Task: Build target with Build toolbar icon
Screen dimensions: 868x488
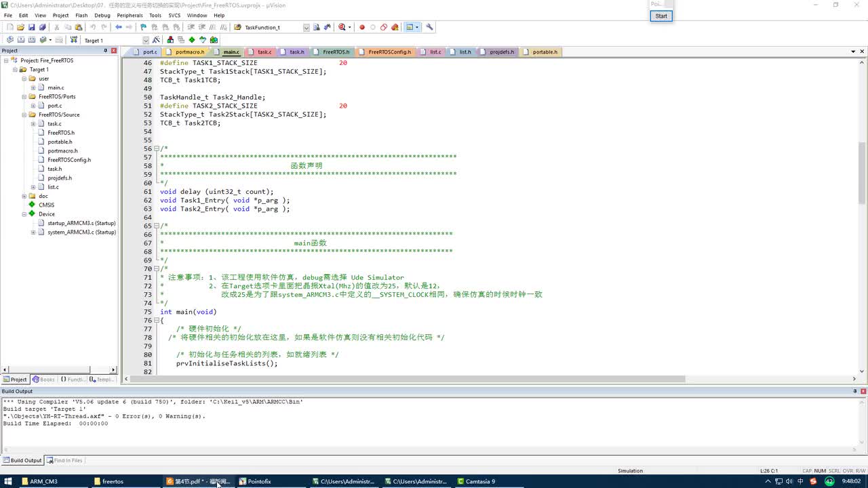Action: [21, 40]
